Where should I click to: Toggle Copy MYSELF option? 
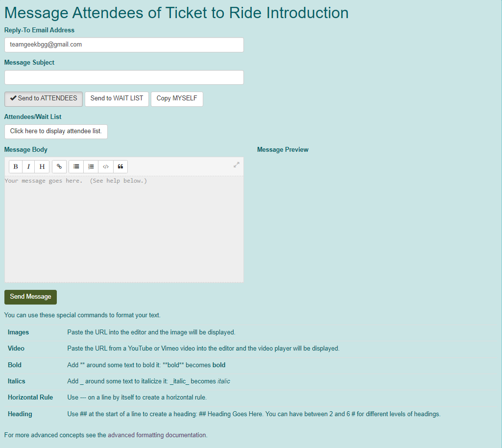[x=177, y=99]
